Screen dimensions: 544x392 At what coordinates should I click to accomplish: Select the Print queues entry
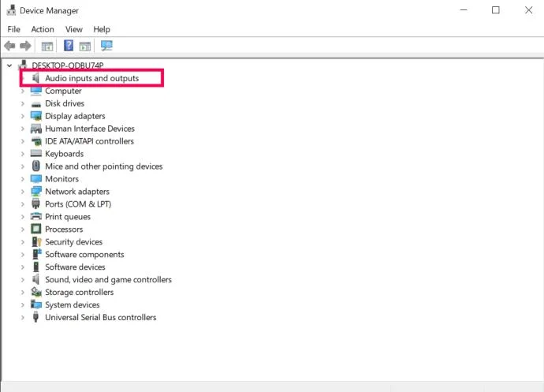tap(68, 217)
